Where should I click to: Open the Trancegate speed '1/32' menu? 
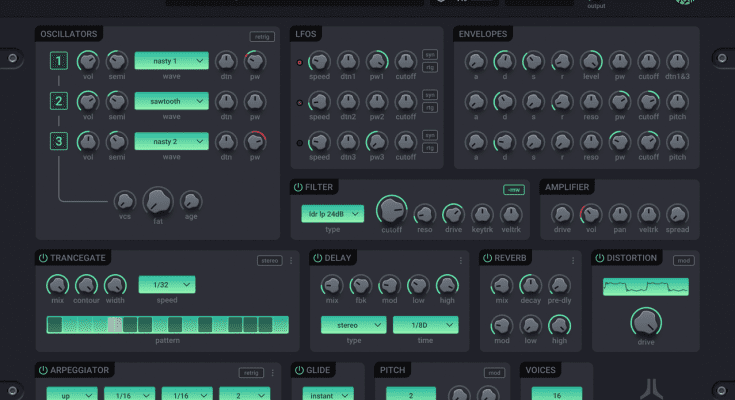[166, 285]
